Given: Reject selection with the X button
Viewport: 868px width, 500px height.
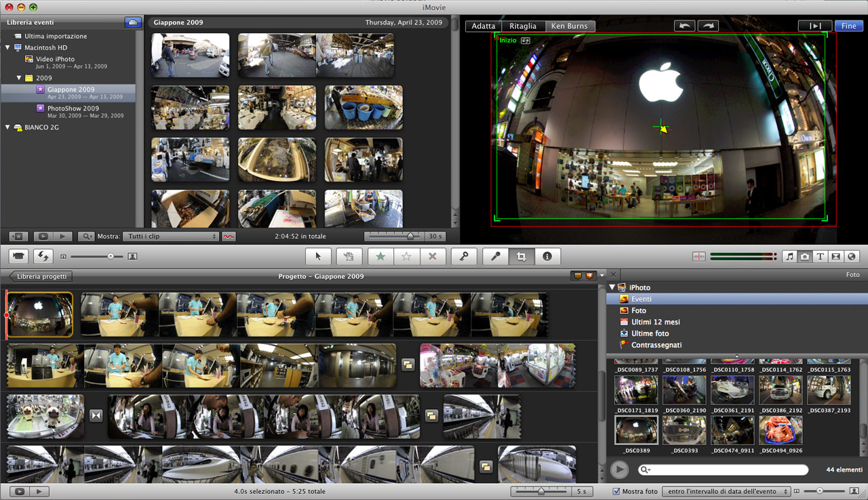Looking at the screenshot, I should 432,256.
